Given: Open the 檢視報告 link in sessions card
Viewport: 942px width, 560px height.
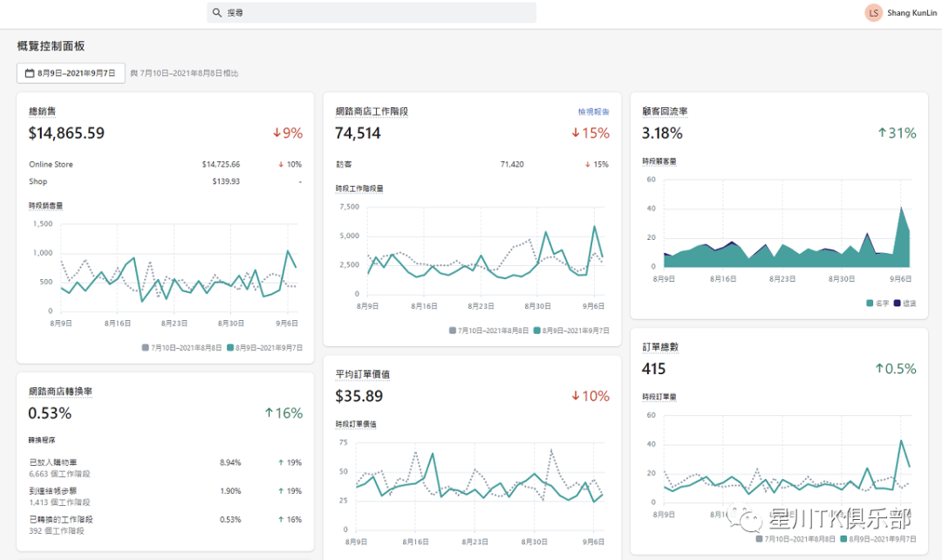Looking at the screenshot, I should click(x=594, y=112).
